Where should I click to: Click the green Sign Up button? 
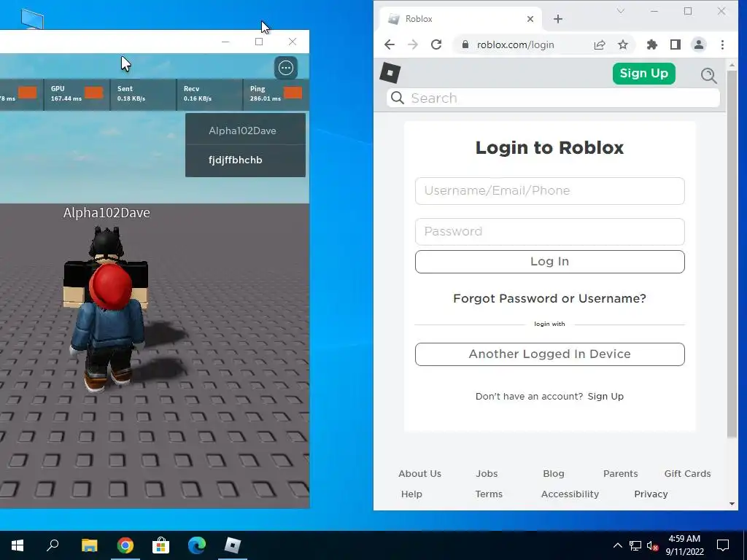(x=643, y=74)
